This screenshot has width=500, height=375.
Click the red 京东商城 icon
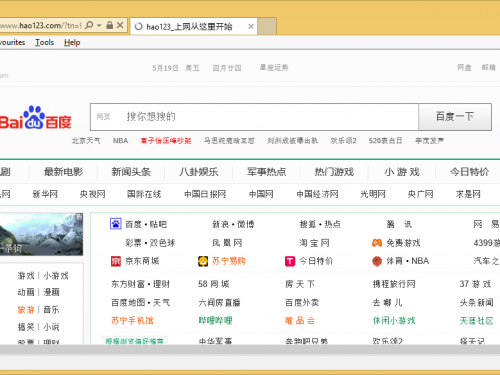point(116,261)
